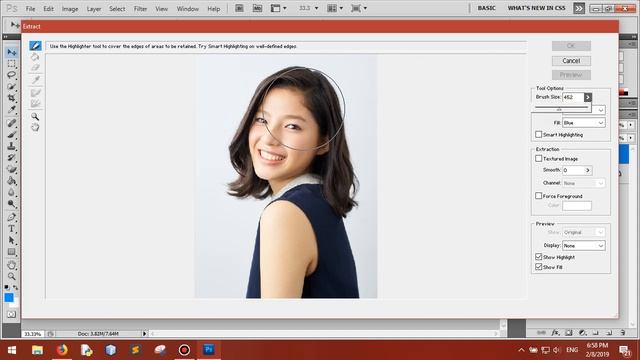The image size is (640, 360).
Task: Launch Bridge from the menu bar
Action: click(239, 8)
